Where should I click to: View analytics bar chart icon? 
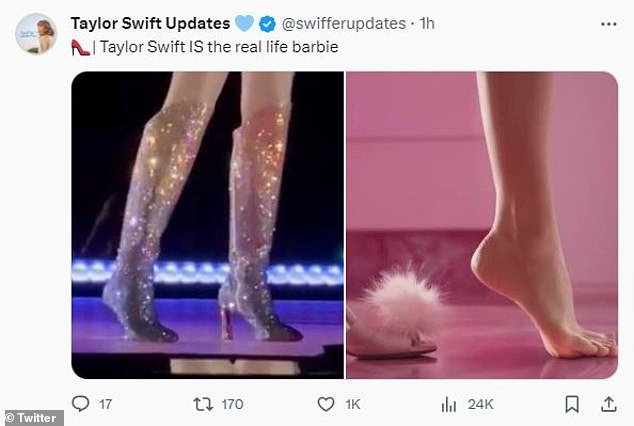tap(449, 404)
